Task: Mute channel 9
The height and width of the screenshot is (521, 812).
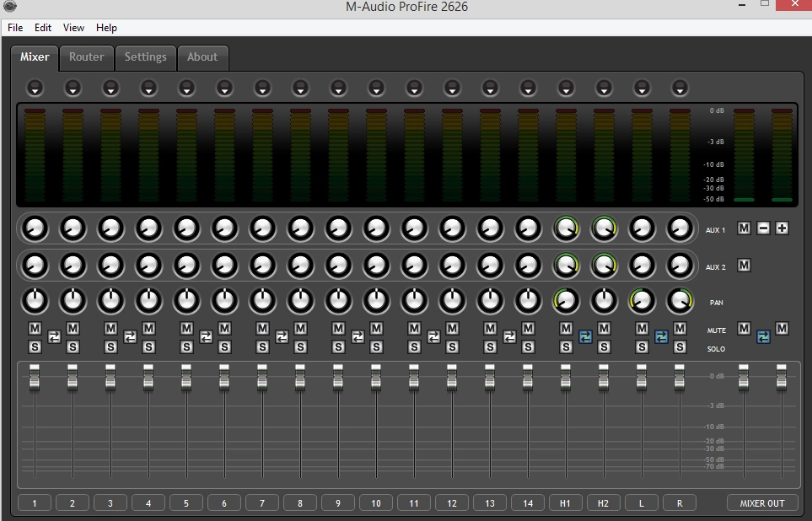Action: [338, 328]
